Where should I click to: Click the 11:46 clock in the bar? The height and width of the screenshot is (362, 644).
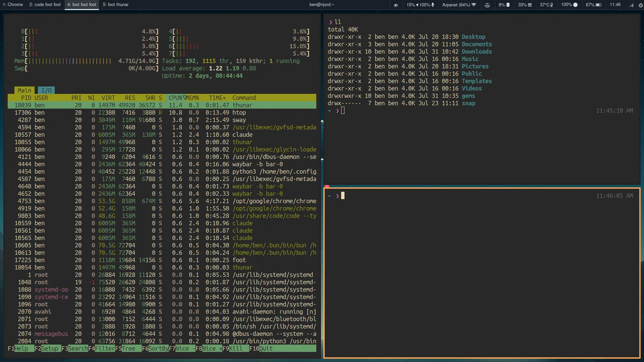615,5
